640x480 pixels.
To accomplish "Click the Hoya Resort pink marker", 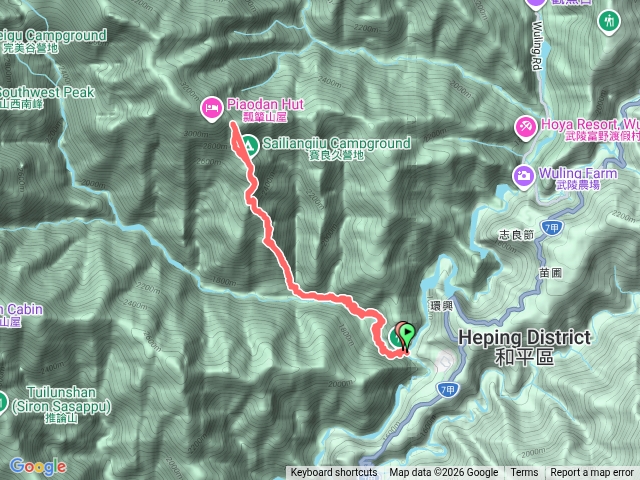I will pos(526,127).
